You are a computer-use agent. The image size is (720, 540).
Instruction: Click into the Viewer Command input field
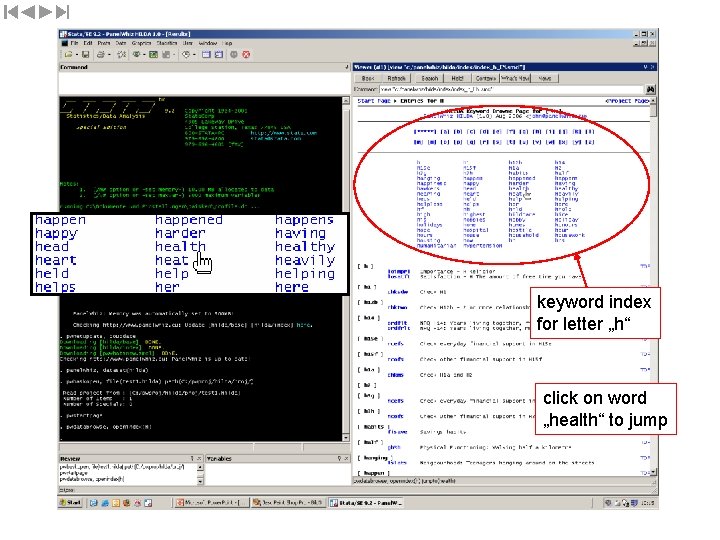tap(512, 90)
